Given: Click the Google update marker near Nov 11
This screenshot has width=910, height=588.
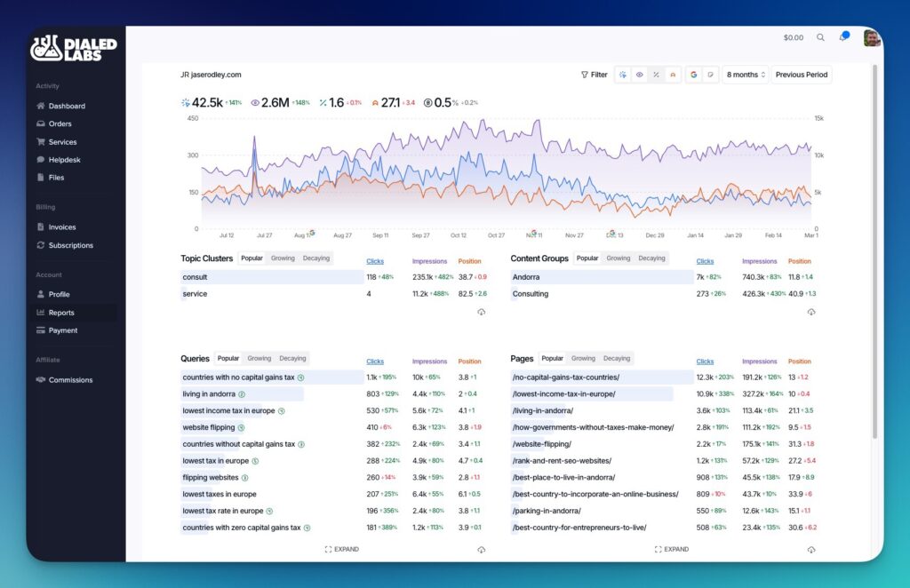Looking at the screenshot, I should click(534, 233).
